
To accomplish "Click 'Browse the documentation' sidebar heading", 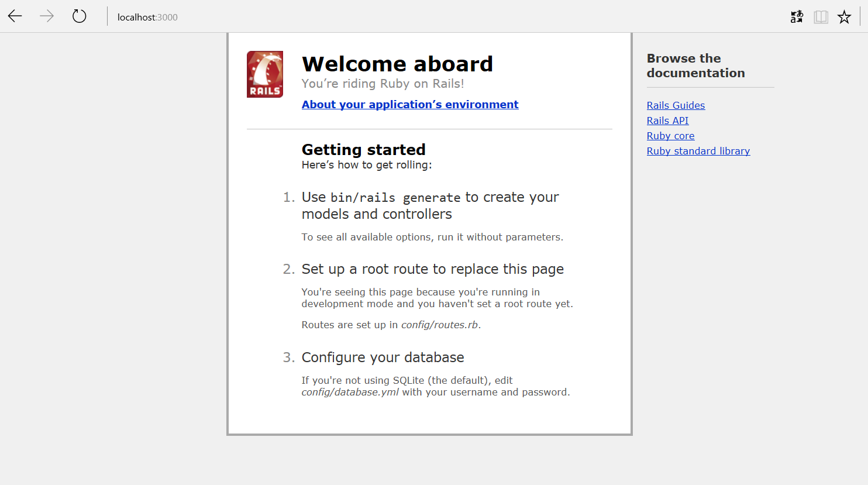I will (695, 66).
